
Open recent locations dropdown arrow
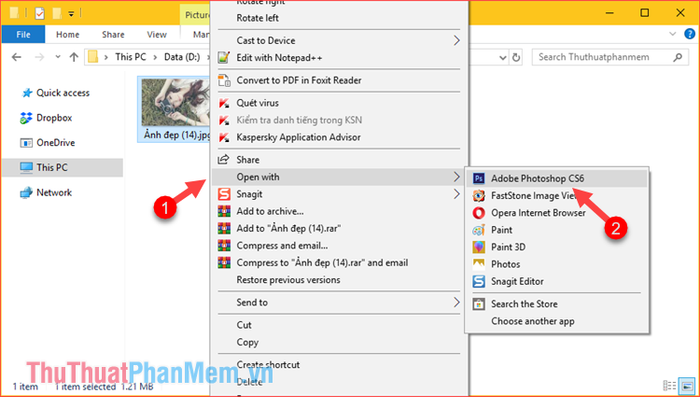click(58, 57)
